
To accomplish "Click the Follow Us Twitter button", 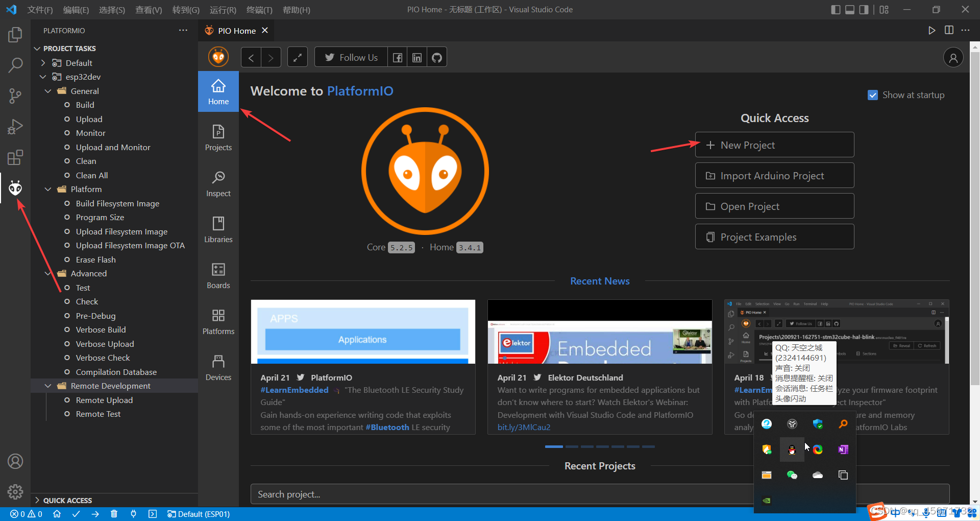I will [351, 57].
